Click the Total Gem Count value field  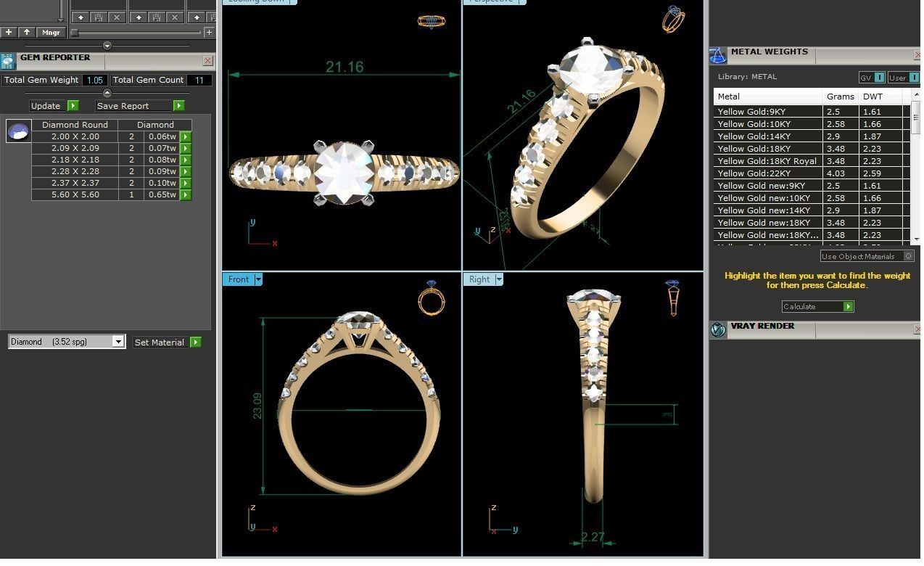199,80
